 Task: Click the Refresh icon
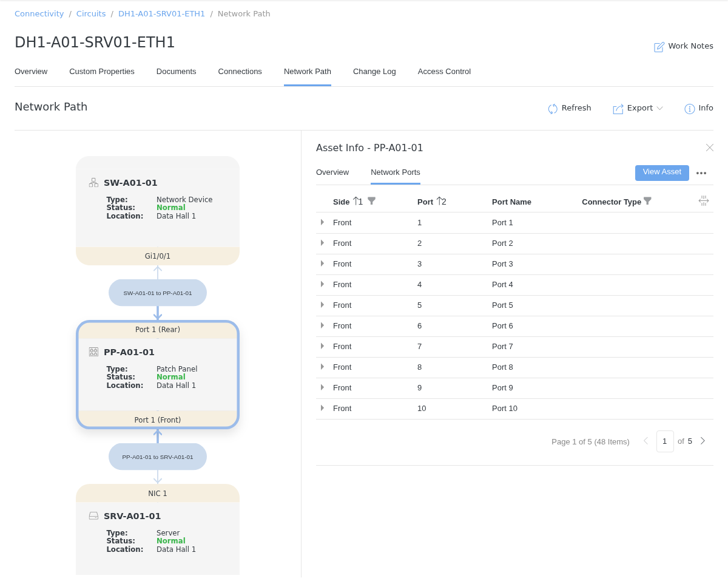click(553, 109)
